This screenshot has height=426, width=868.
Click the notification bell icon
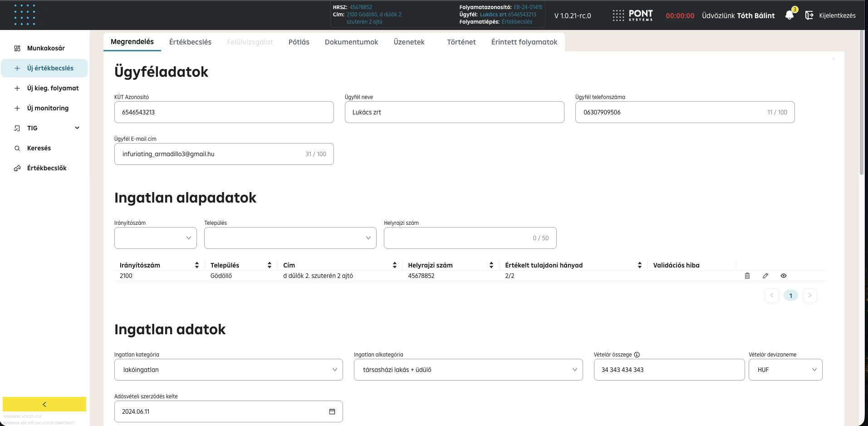coord(790,15)
